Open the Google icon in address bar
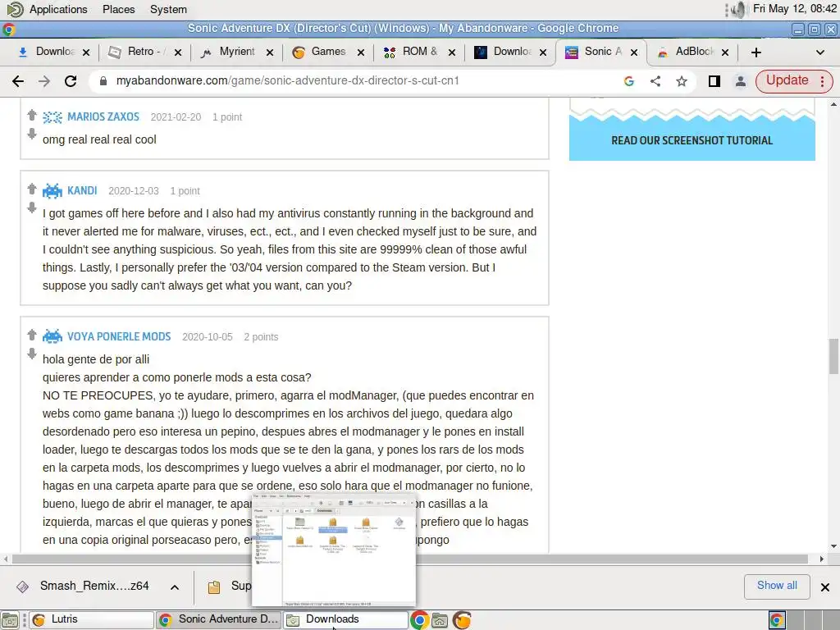This screenshot has height=630, width=840. point(629,81)
